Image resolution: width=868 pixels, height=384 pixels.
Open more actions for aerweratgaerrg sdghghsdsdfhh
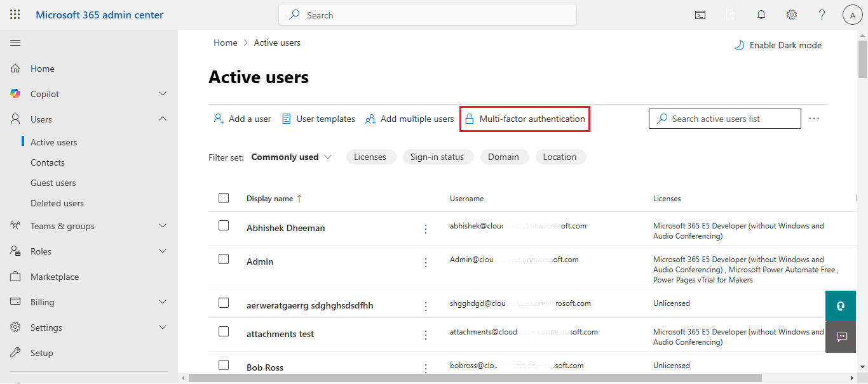(x=426, y=307)
